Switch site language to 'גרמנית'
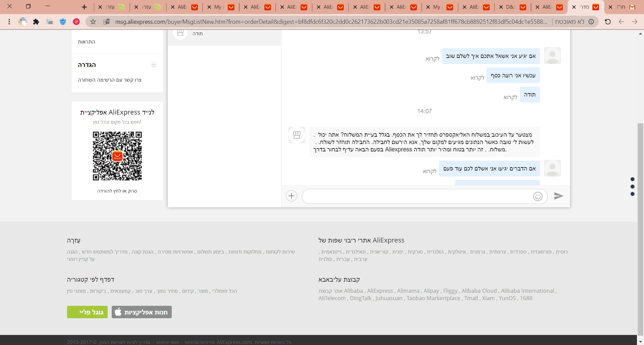 [478, 252]
